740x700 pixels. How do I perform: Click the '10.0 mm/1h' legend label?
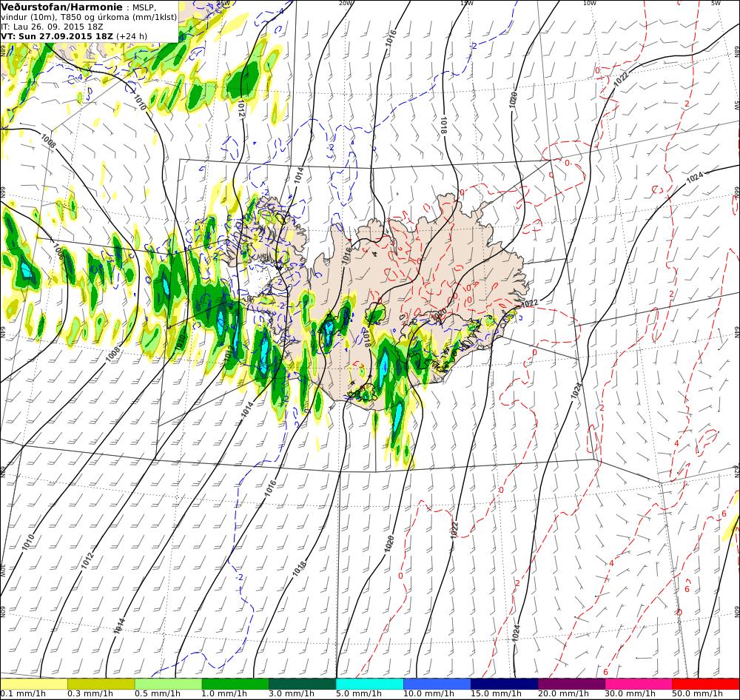pos(429,694)
